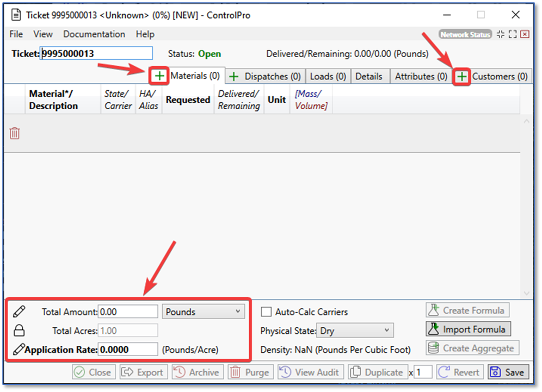542x392 pixels.
Task: Click the green plus beside Customers tab
Action: coord(462,77)
